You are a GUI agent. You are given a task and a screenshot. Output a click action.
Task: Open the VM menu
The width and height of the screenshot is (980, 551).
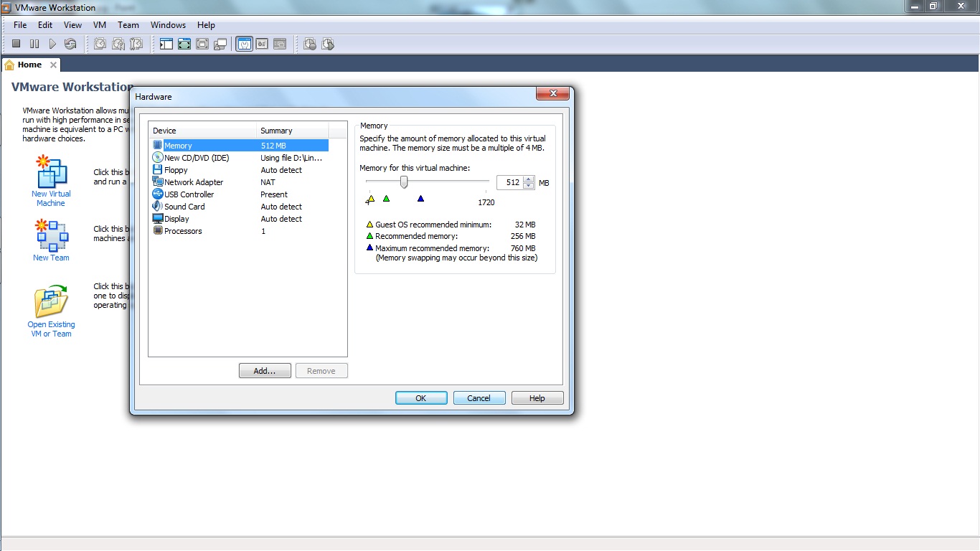point(100,24)
